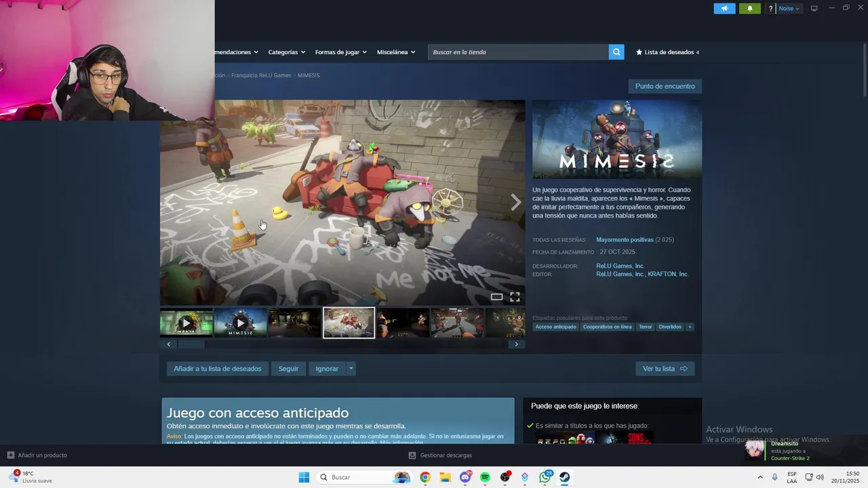The image size is (868, 488).
Task: Focus the Buscar en la tienda field
Action: [x=518, y=52]
